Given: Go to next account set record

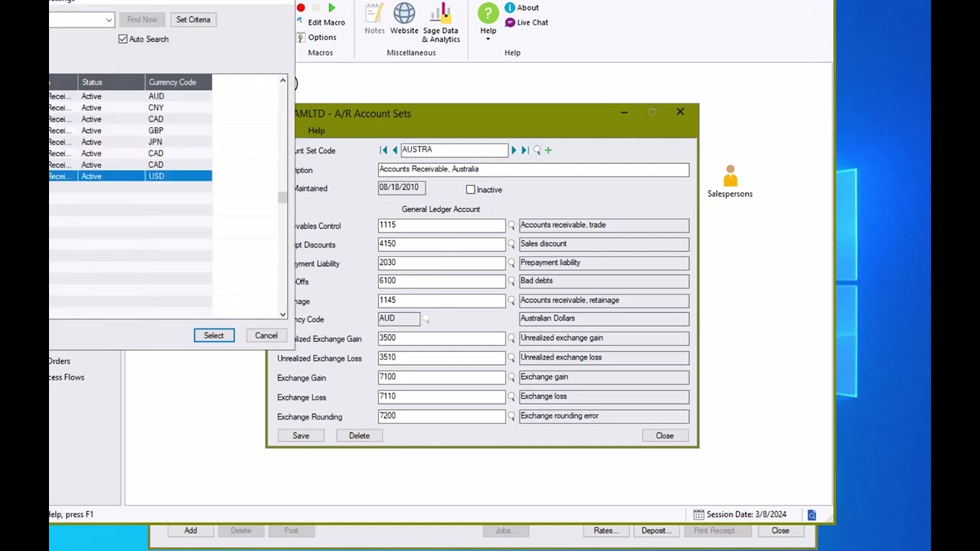Looking at the screenshot, I should [x=514, y=150].
